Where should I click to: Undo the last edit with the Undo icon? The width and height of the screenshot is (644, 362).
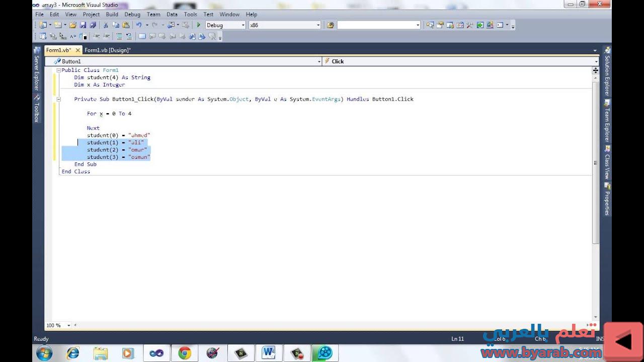pos(139,25)
